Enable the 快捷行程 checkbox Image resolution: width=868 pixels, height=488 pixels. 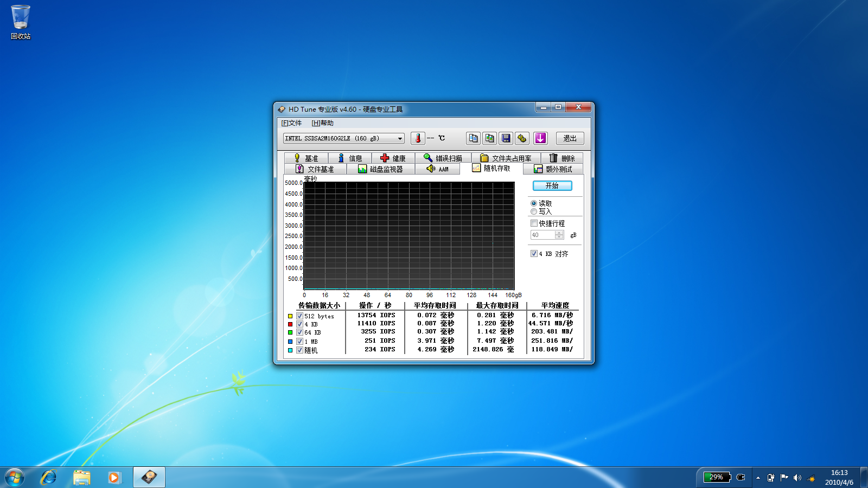(534, 223)
